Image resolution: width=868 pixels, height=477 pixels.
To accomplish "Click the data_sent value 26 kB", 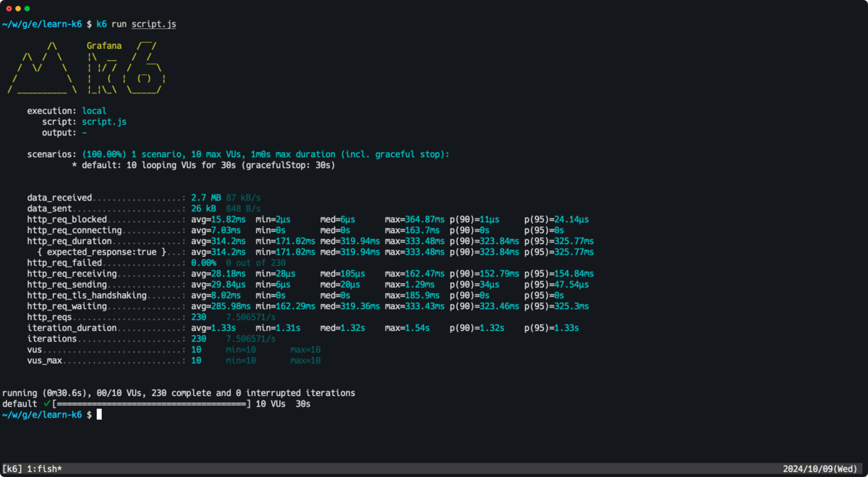I will (x=203, y=208).
